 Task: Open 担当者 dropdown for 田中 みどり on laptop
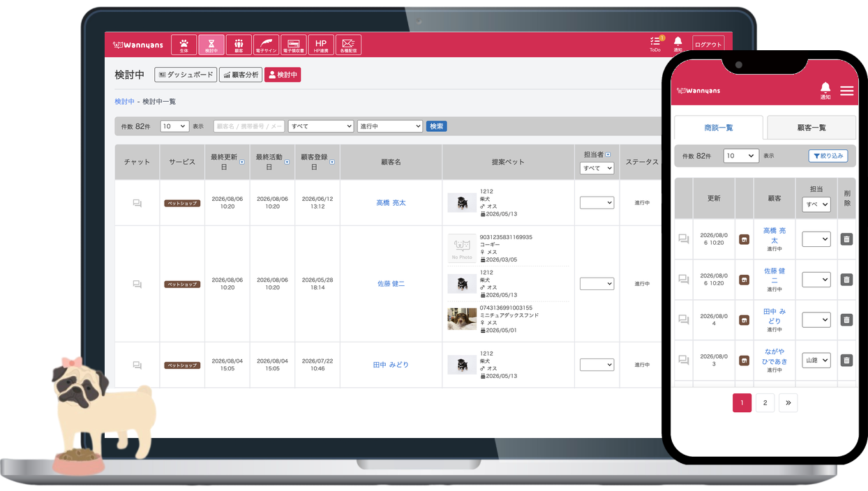point(597,365)
